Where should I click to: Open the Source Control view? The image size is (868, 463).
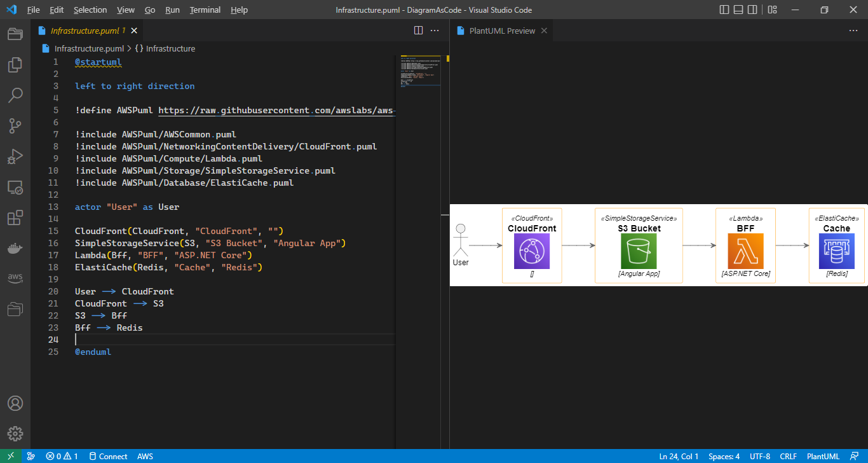[15, 126]
